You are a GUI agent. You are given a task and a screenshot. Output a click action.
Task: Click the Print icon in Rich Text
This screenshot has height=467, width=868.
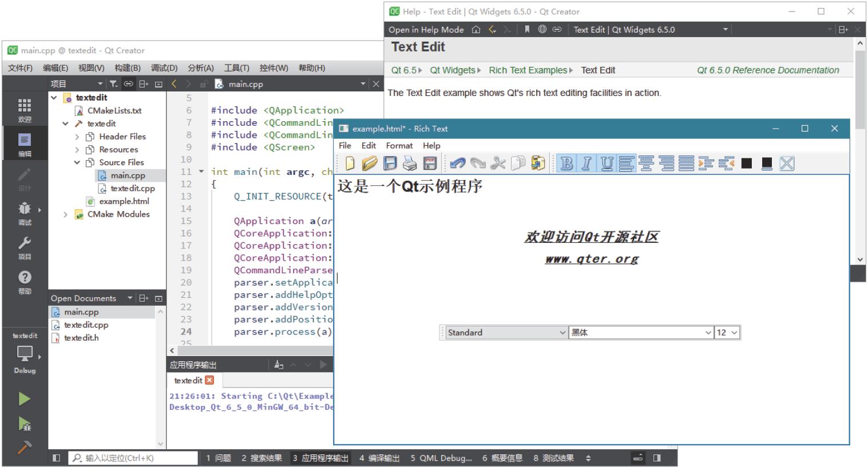tap(410, 164)
